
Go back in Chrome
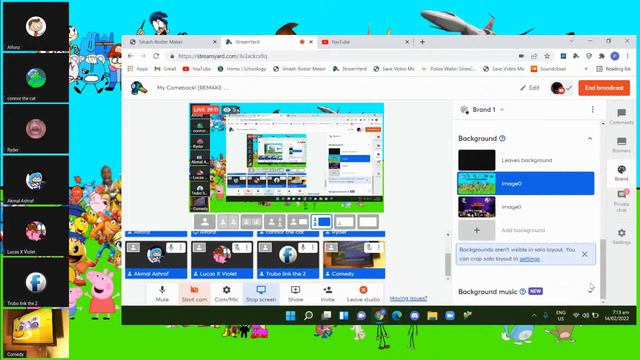(131, 56)
